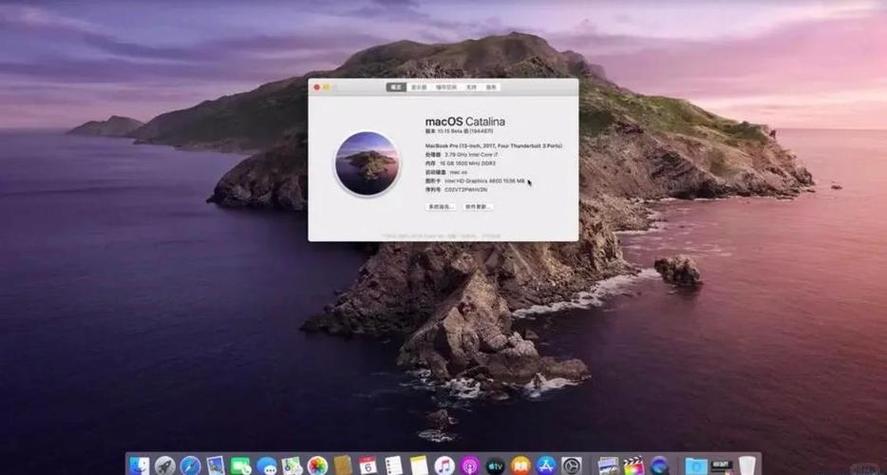
Task: Open Photos colorful flower icon in Dock
Action: point(317,466)
